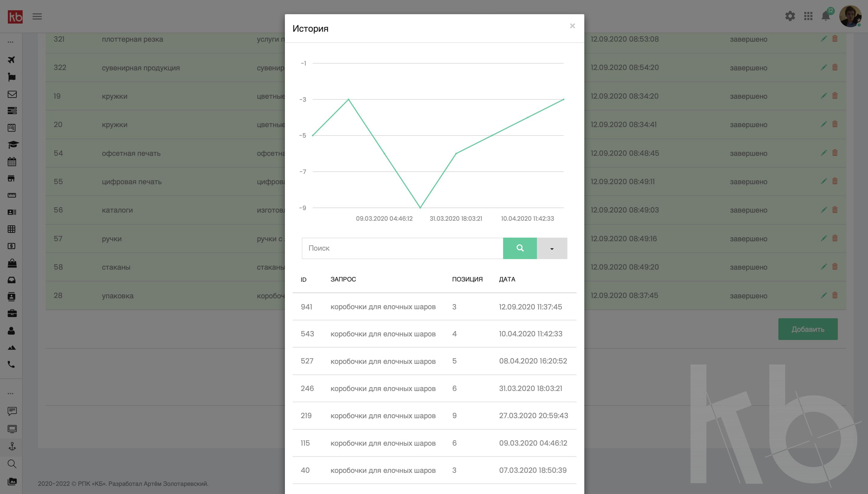868x494 pixels.
Task: Click the green search button
Action: tap(520, 248)
